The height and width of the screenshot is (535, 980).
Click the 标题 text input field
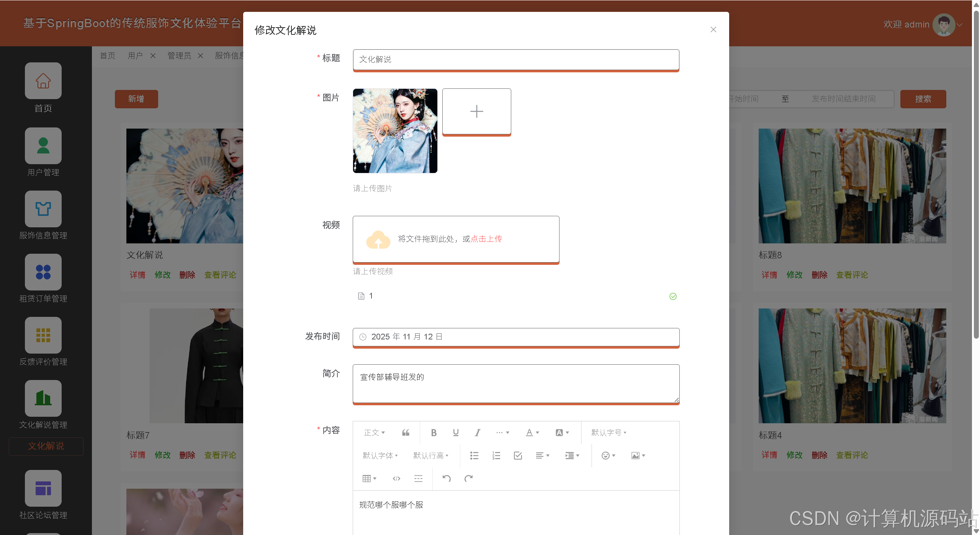pyautogui.click(x=515, y=59)
